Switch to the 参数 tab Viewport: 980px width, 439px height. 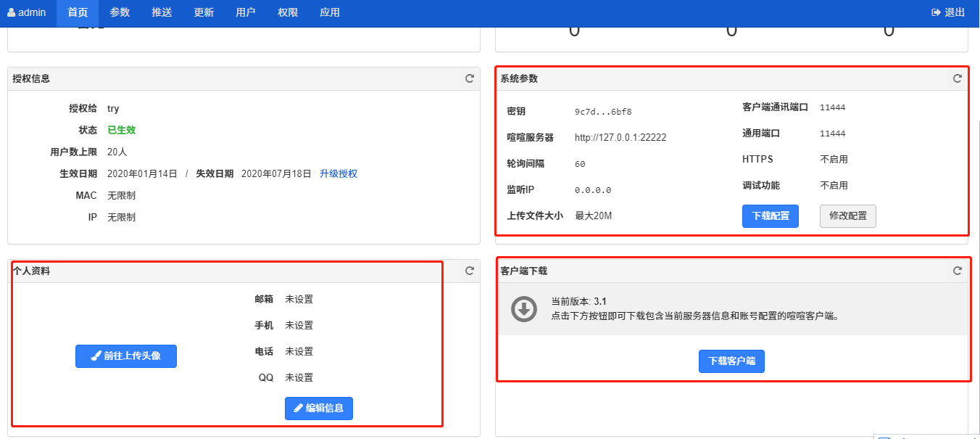120,13
